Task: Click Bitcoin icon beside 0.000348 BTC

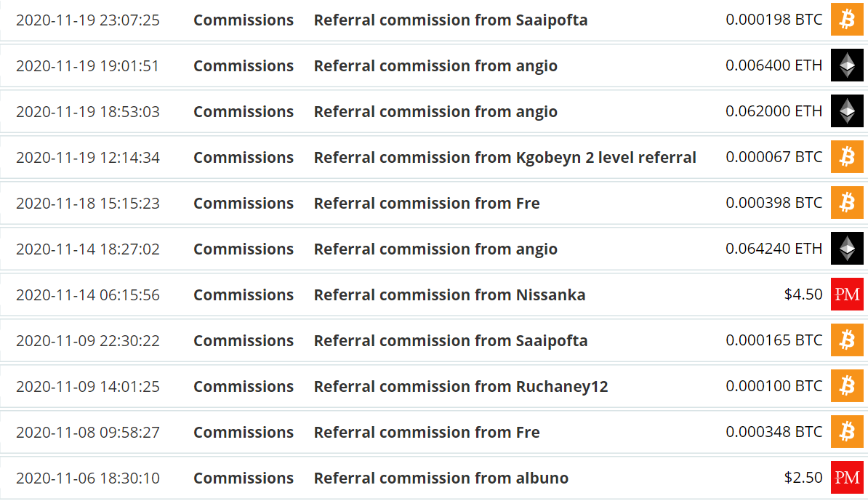Action: (847, 432)
